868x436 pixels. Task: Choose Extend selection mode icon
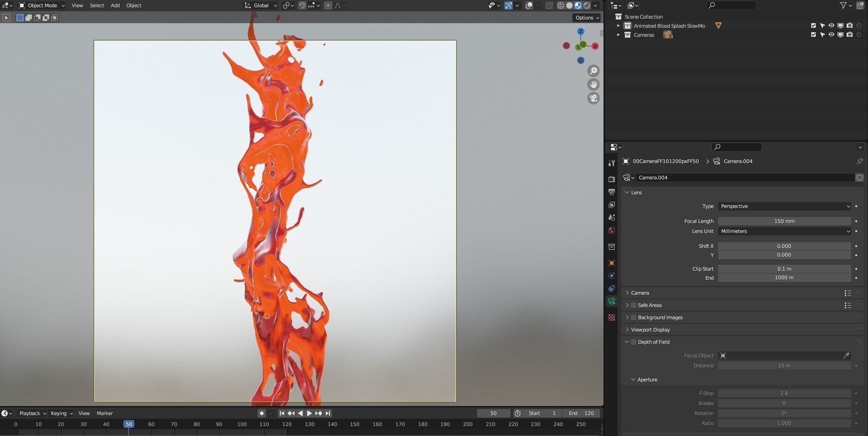pos(29,18)
